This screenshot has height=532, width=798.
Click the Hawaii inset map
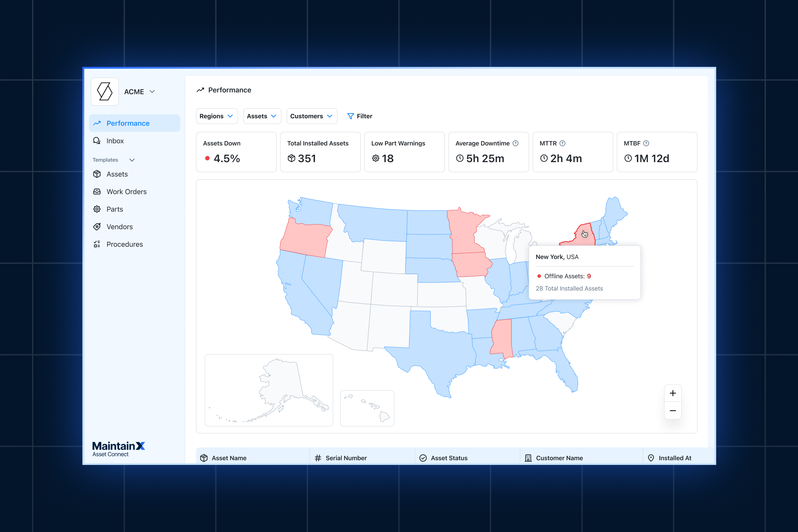(367, 408)
